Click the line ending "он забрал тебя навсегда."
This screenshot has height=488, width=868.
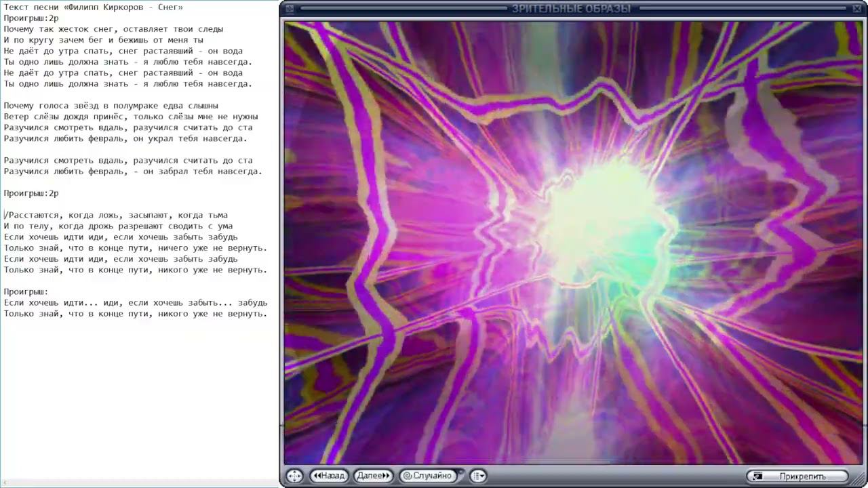[x=133, y=171]
